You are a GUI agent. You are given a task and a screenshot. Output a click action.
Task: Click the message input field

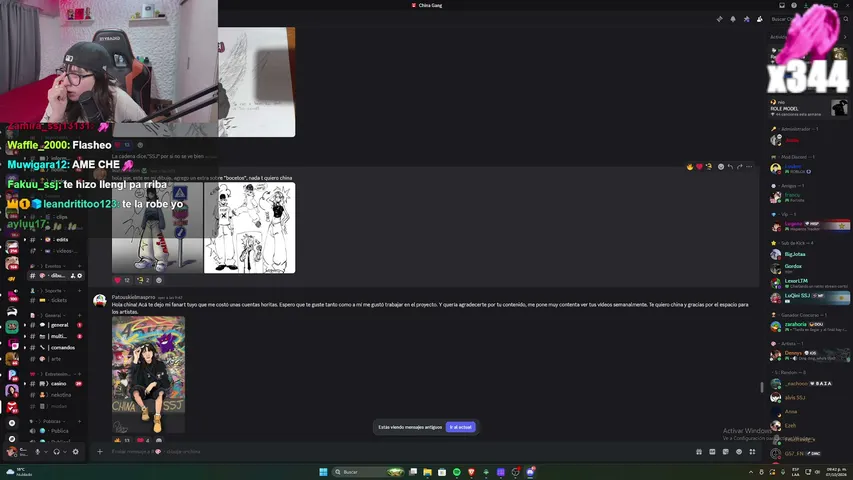pyautogui.click(x=400, y=452)
